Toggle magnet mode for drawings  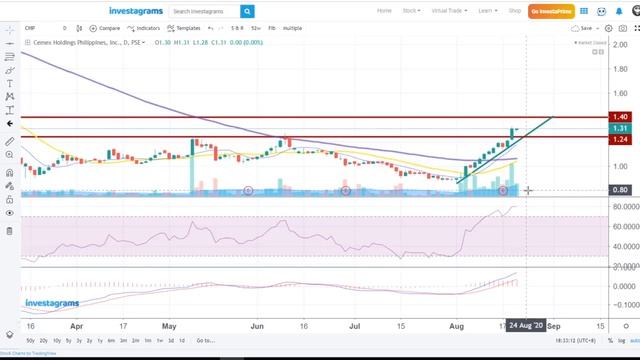[10, 173]
